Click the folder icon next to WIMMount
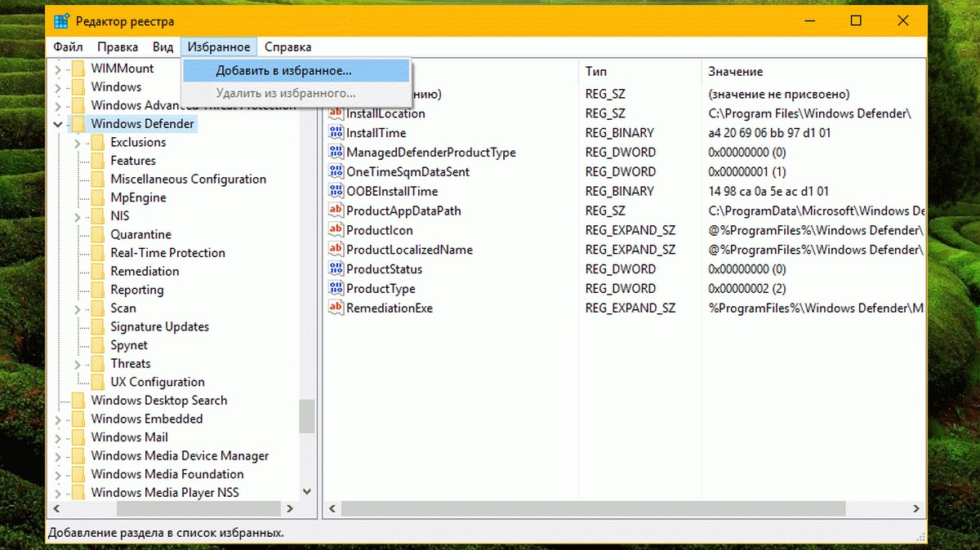980x550 pixels. [x=78, y=69]
